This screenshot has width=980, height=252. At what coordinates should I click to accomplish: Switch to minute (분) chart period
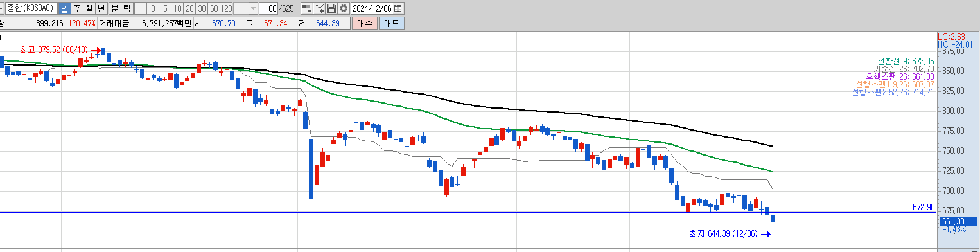(114, 8)
